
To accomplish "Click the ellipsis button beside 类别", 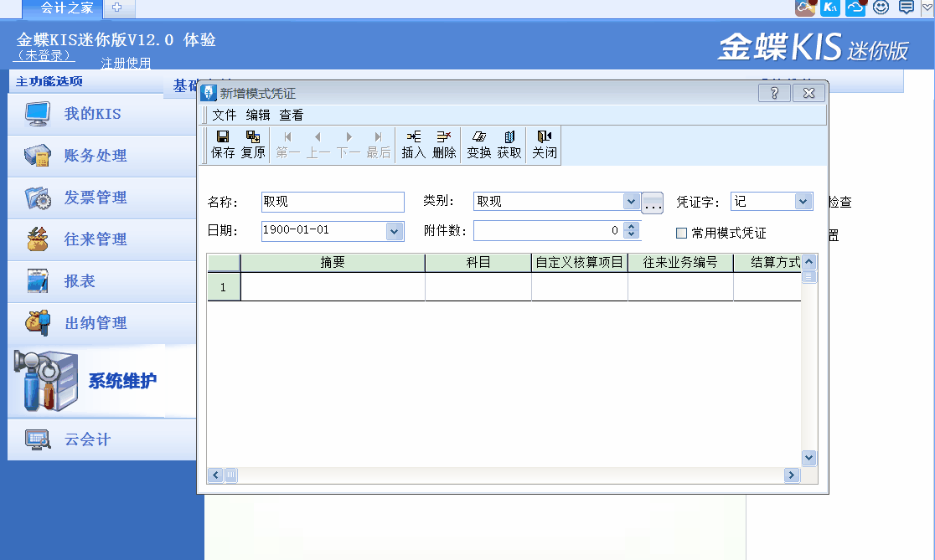I will (x=653, y=203).
